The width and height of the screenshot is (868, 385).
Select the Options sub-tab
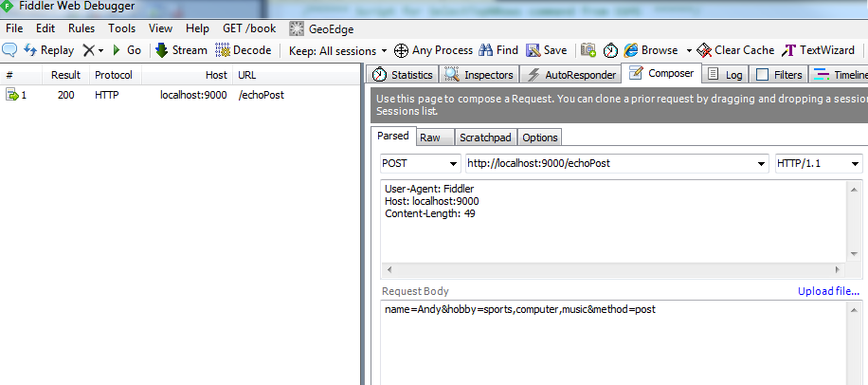(540, 137)
